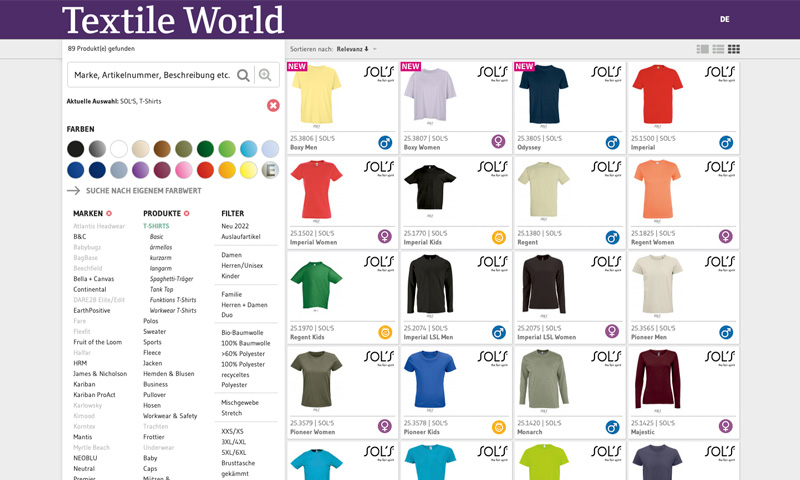Viewport: 800px width, 480px height.
Task: Click kids icon on Pioneer Kids
Action: pos(498,427)
